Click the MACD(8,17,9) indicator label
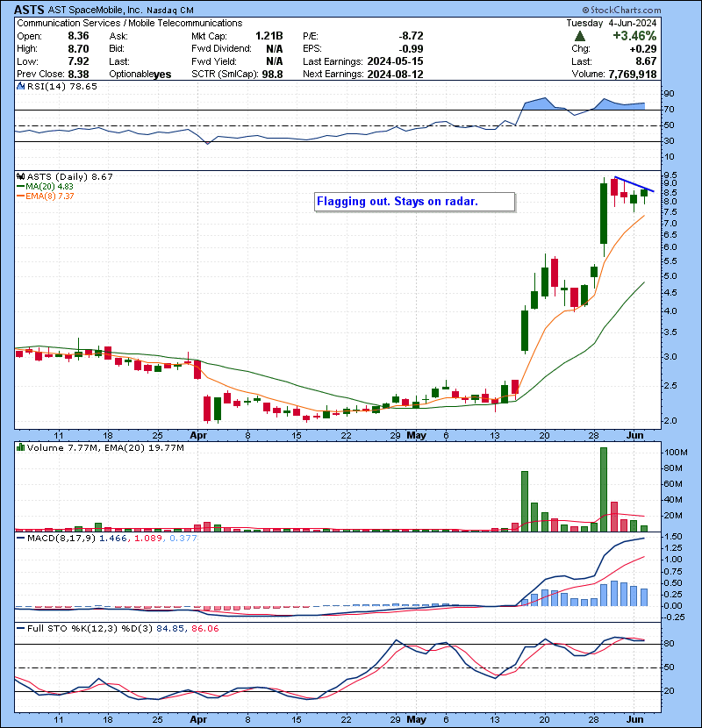Screen dimensions: 702x728 point(61,538)
